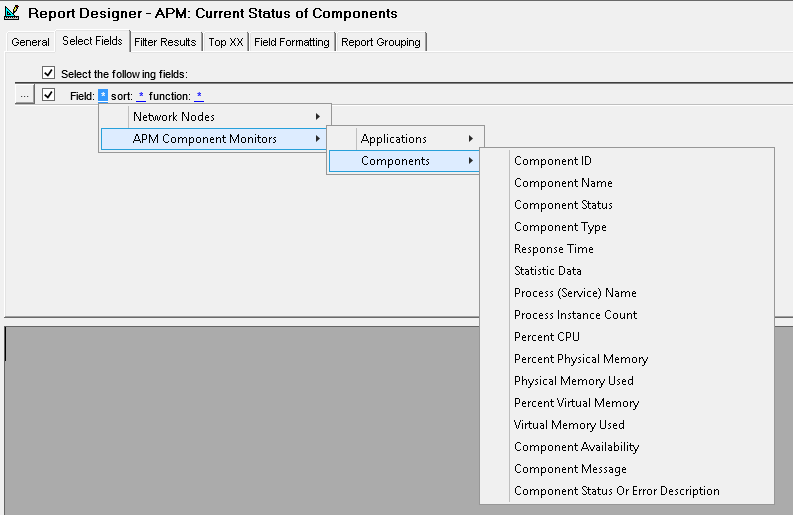Click the 'Field:' label text
The image size is (793, 515).
(82, 96)
